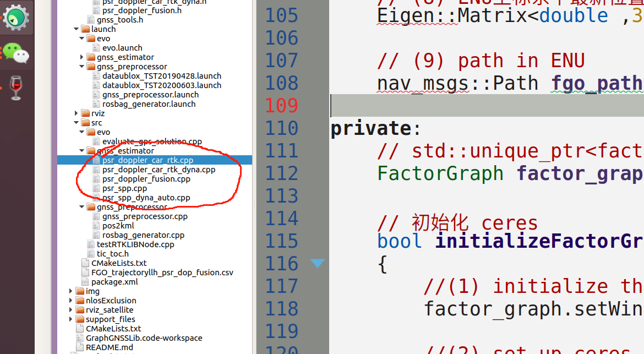This screenshot has height=354, width=644.
Task: Click the launch file icon next to evo.launch
Action: (95, 47)
